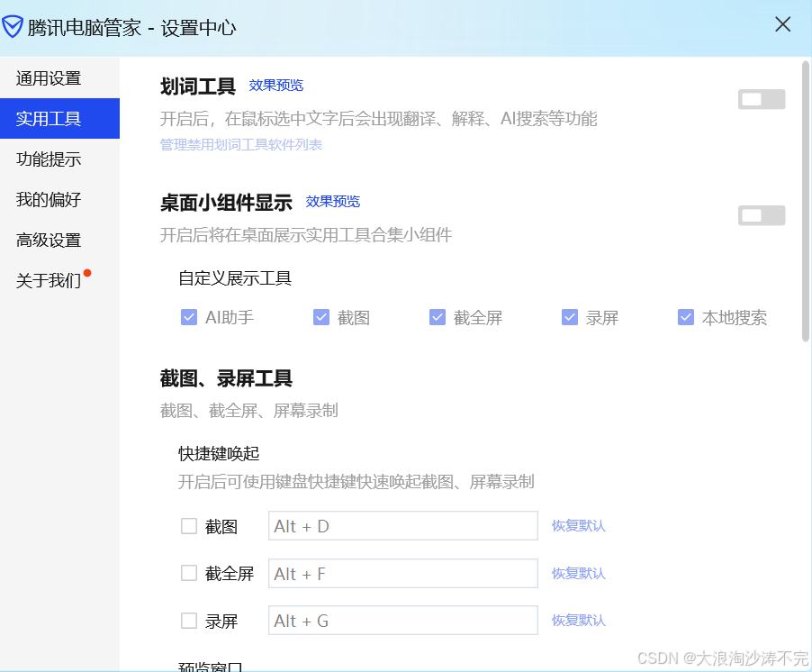
Task: Click the 开启后将在桌面展示实用工具合集小组件 description
Action: 306,235
